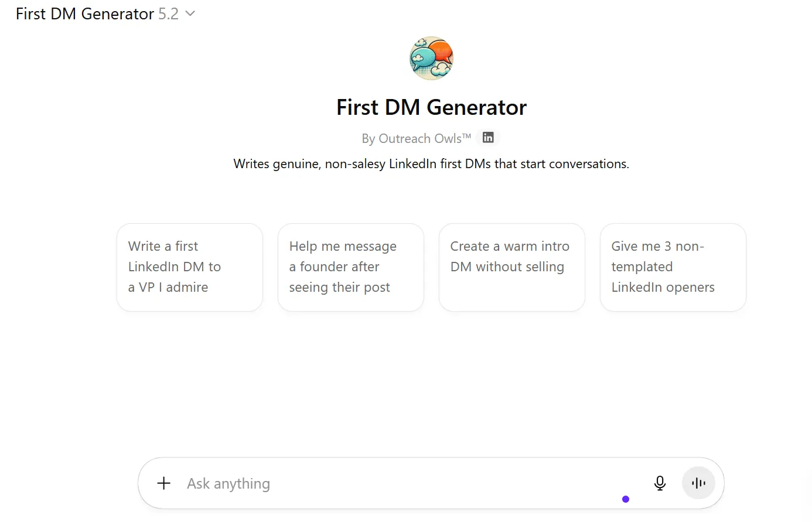Image resolution: width=812 pixels, height=522 pixels.
Task: Open the model selector via the 5.2 label
Action: click(x=169, y=13)
